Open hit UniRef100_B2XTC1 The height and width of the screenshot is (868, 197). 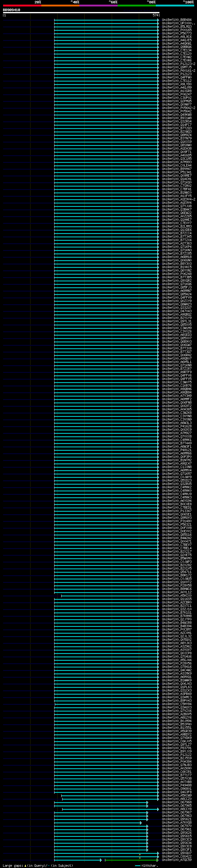click(x=177, y=606)
